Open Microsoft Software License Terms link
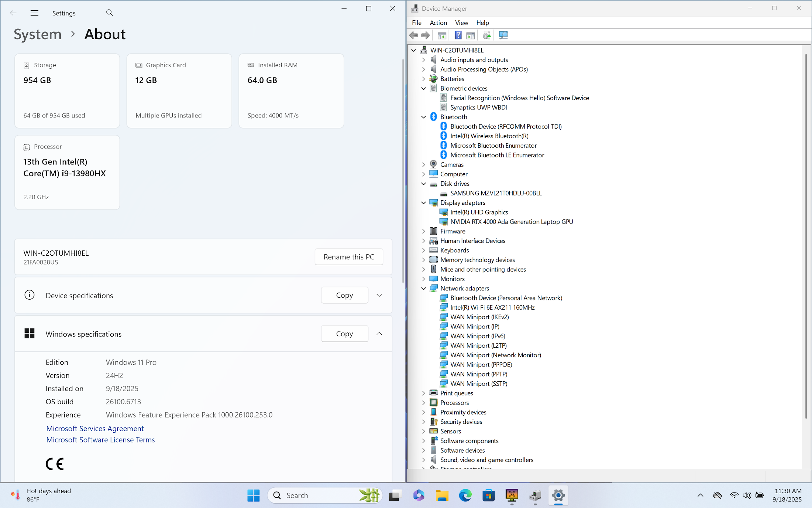Viewport: 812px width, 508px height. (x=100, y=440)
